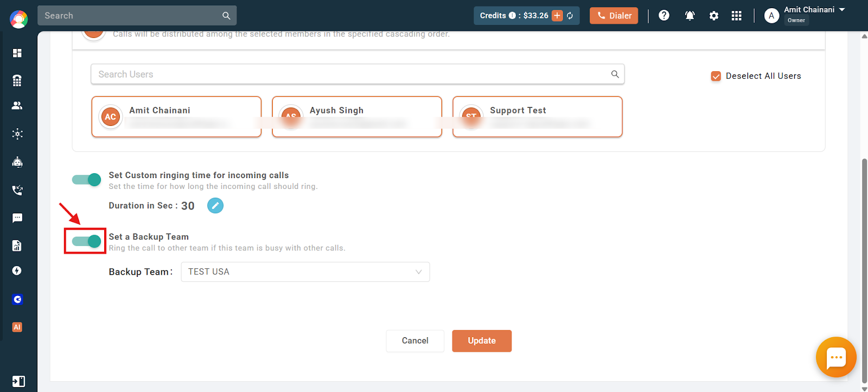Open the dashboard icon in sidebar
Screen dimensions: 868x392
(17, 53)
